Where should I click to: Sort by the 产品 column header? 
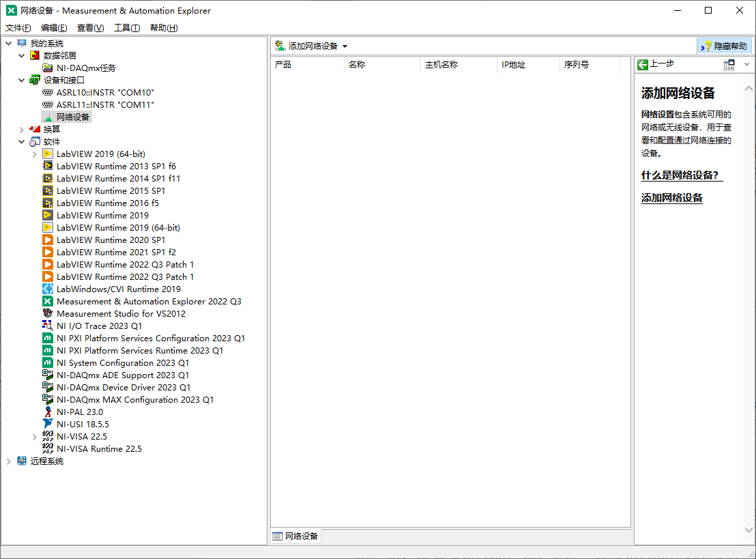[308, 65]
